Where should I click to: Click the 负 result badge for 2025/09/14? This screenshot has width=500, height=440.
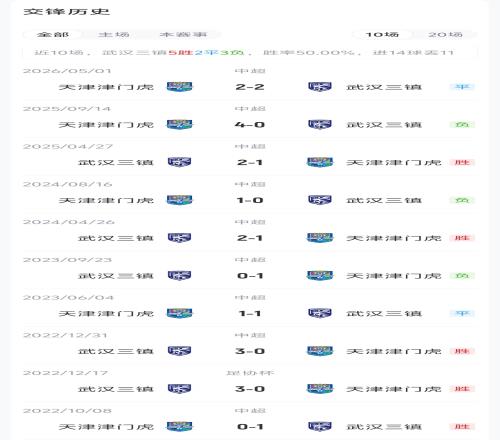point(462,125)
